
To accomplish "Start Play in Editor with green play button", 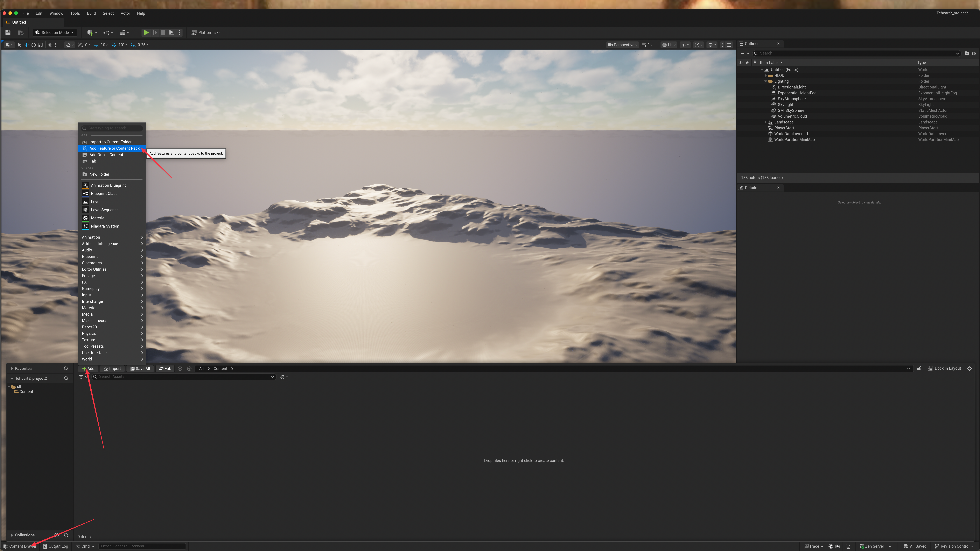I will 146,33.
